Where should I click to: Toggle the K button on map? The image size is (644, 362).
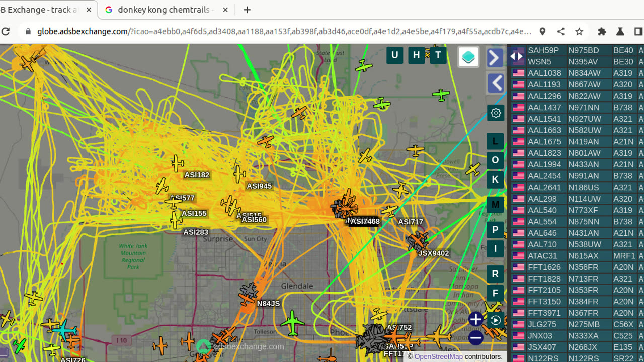pyautogui.click(x=495, y=179)
